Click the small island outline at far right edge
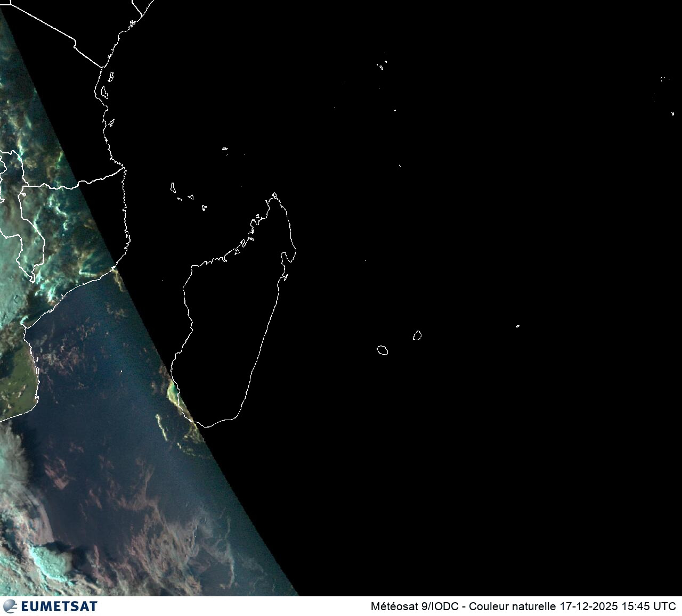This screenshot has width=682, height=616. pyautogui.click(x=673, y=113)
